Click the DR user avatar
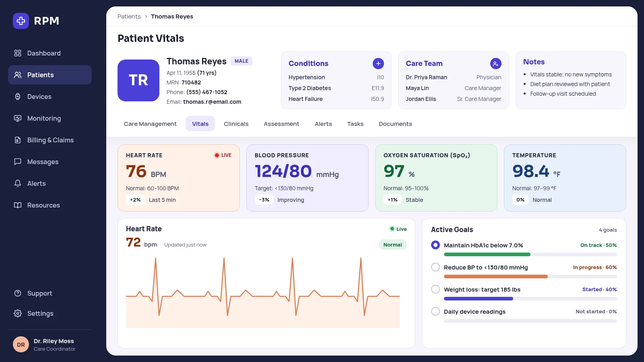This screenshot has height=362, width=644. point(21,345)
